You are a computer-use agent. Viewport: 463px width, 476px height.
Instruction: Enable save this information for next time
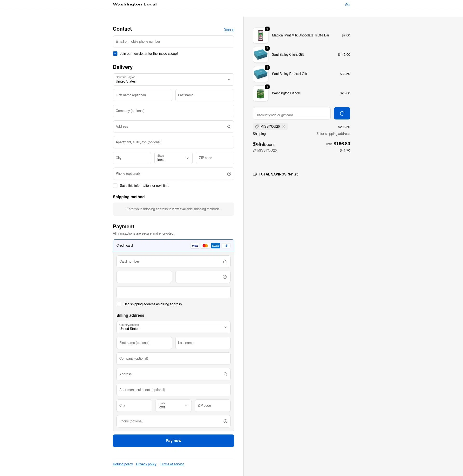115,185
